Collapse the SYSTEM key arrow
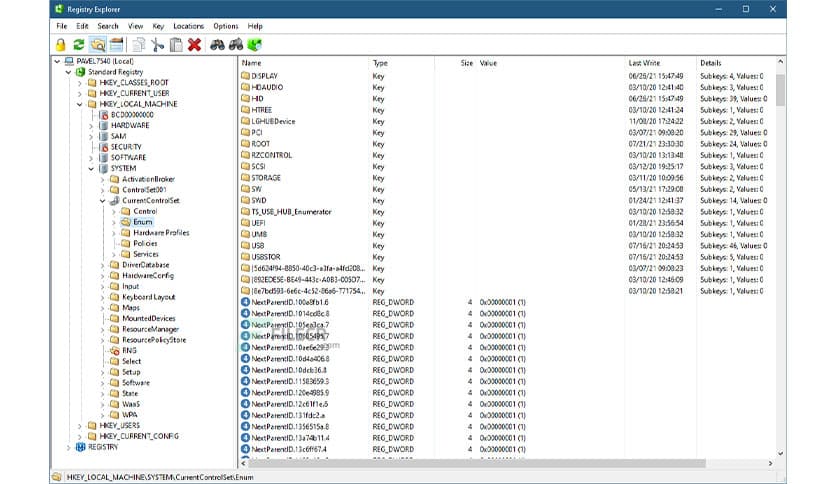This screenshot has height=484, width=836. [x=91, y=168]
